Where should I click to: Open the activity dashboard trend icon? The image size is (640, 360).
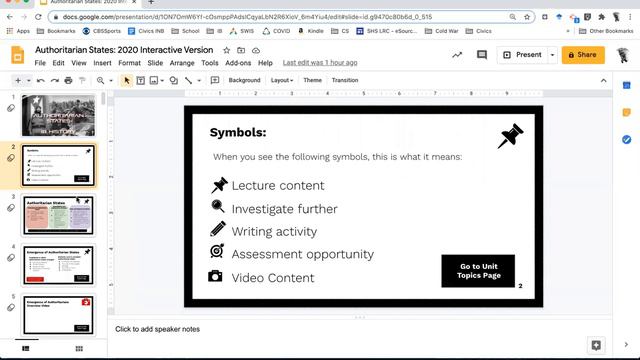point(457,55)
